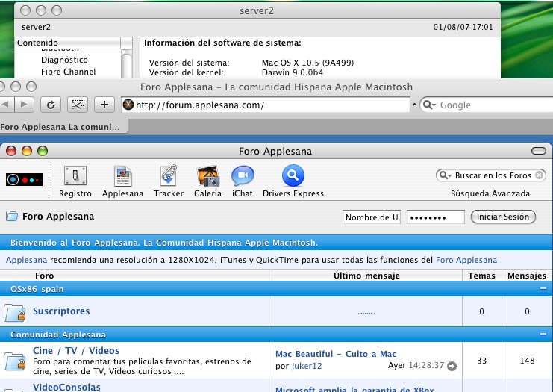Launch the iChat bubble icon

pyautogui.click(x=243, y=175)
